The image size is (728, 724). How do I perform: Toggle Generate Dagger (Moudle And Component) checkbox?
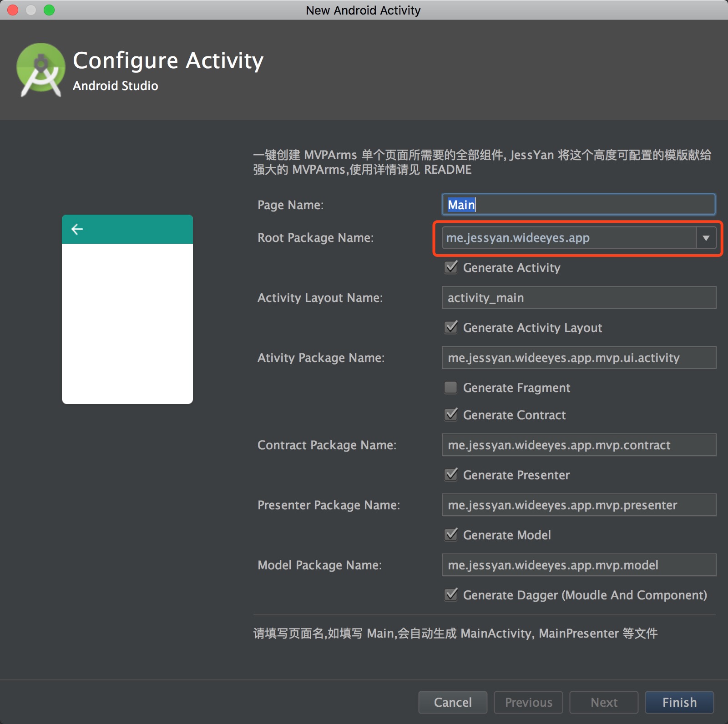tap(451, 595)
